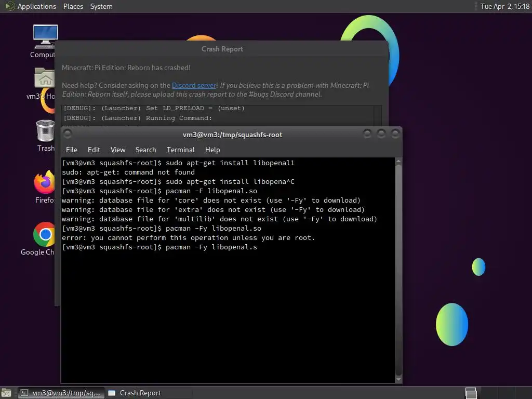532x399 pixels.
Task: Open the terminal Help menu
Action: [212, 150]
